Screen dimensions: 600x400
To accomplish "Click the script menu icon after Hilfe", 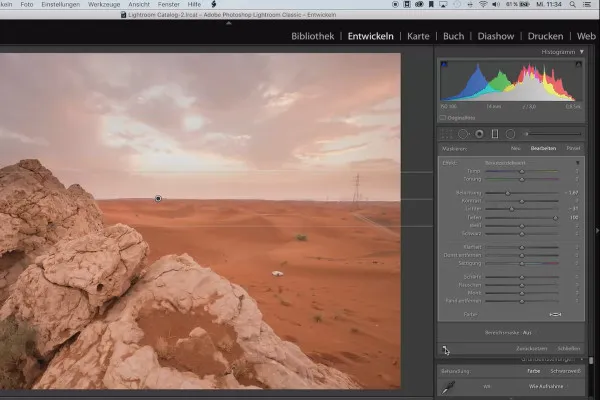I will point(214,4).
